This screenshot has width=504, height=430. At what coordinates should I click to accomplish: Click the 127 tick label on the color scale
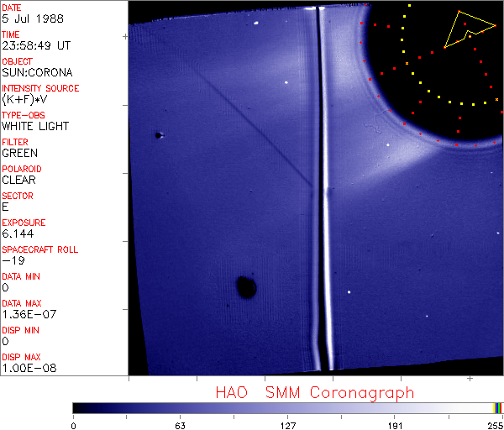(x=287, y=426)
